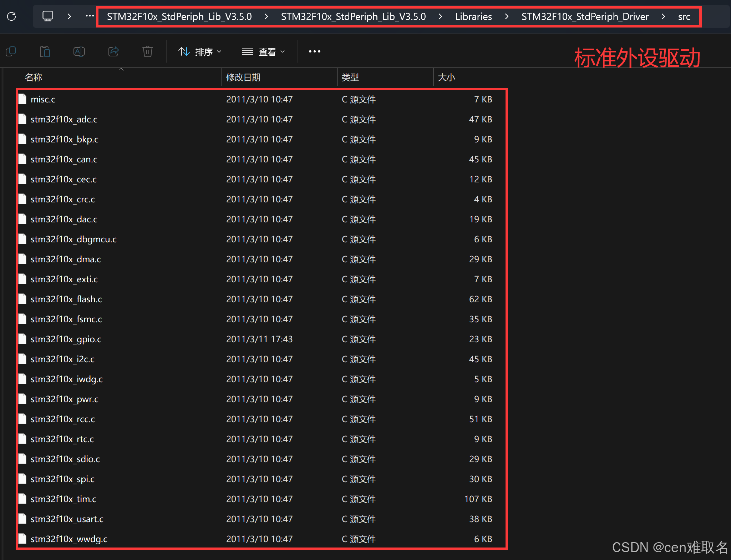Go to STM32F10x_StdPeriph_Driver in breadcrumb
Viewport: 731px width, 560px height.
click(585, 16)
